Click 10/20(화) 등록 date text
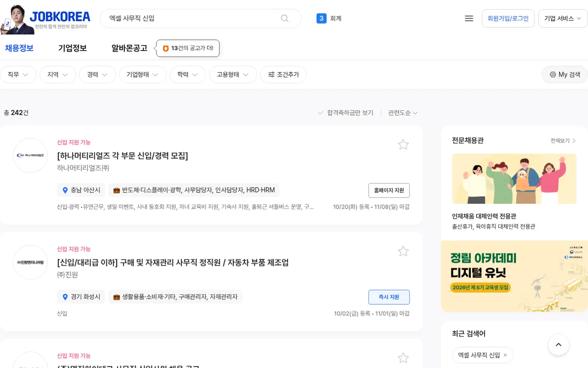Screen dimensions: 588x368 [x=351, y=207]
